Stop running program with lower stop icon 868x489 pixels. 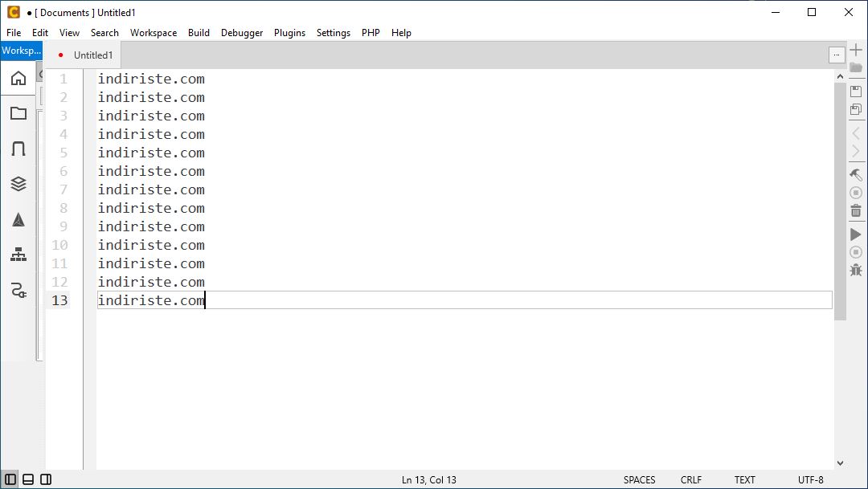[856, 252]
